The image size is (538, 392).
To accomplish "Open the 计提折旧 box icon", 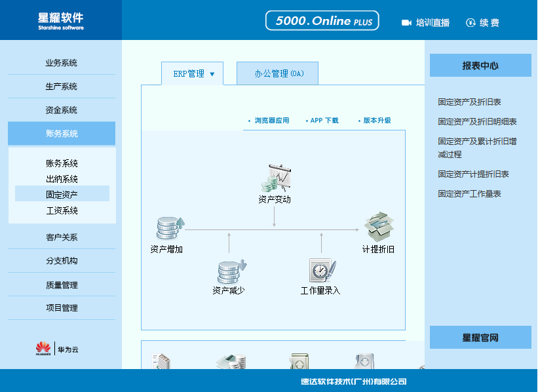I will click(379, 227).
